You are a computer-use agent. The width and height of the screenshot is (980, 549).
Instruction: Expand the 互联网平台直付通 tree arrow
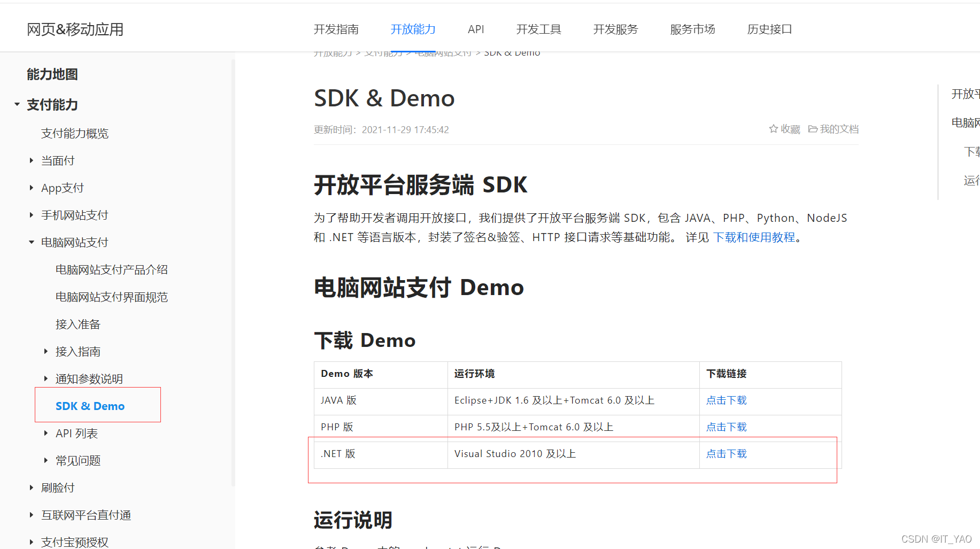(x=32, y=515)
